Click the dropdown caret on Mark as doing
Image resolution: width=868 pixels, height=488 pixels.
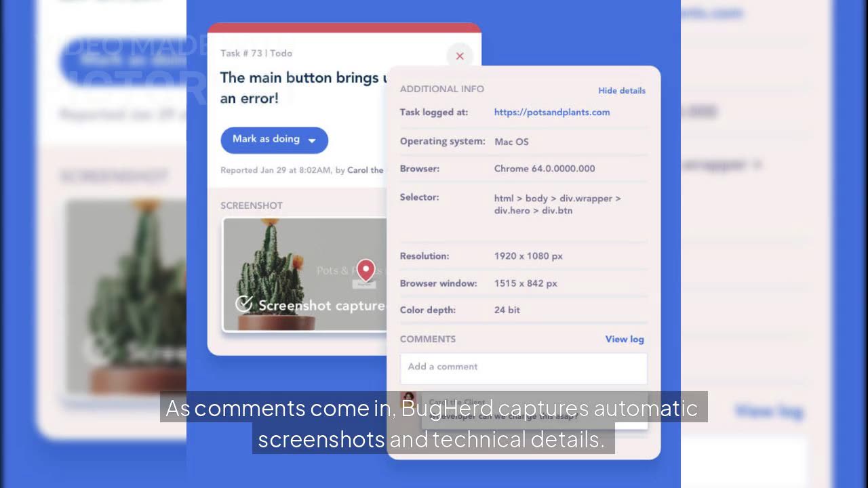pyautogui.click(x=312, y=140)
